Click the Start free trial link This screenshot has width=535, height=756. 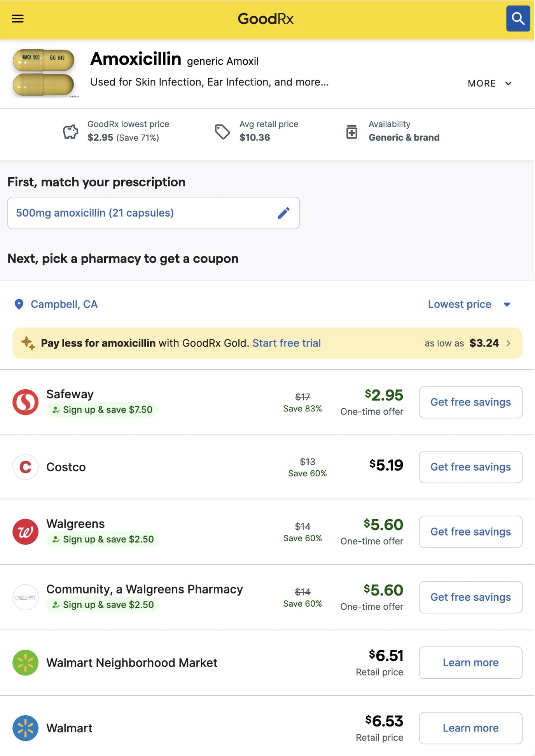(x=287, y=343)
